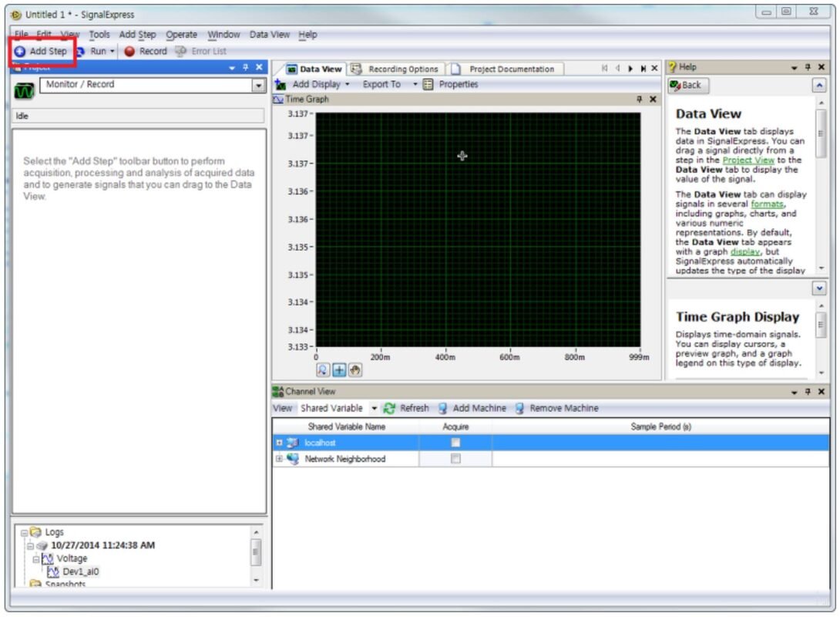Click the Sample Period column header
Viewport: 840px width, 617px height.
pos(660,427)
